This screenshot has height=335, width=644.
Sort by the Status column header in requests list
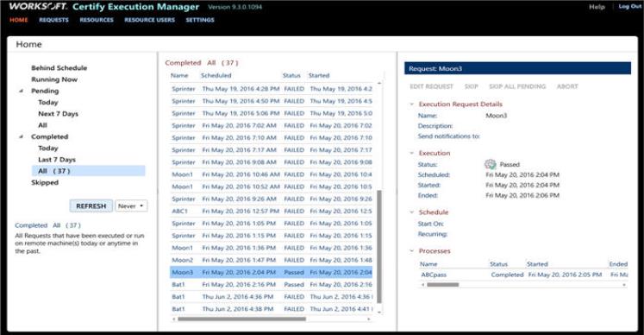[291, 75]
